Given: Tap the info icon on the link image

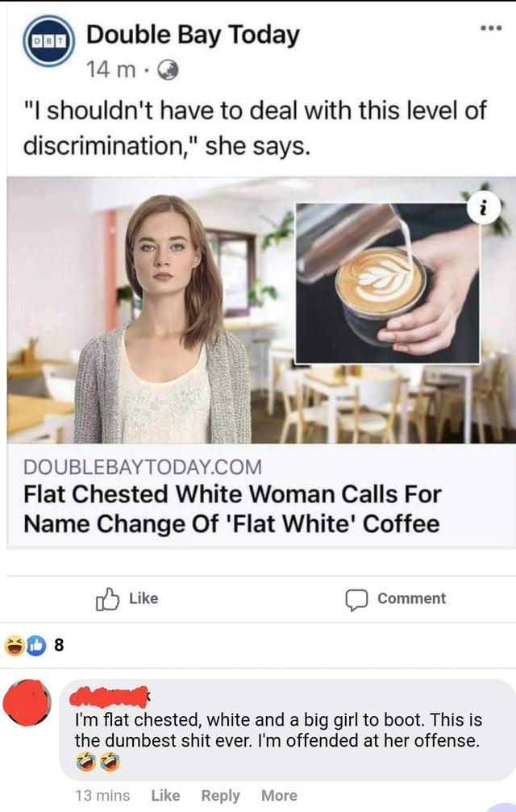Looking at the screenshot, I should pyautogui.click(x=484, y=209).
